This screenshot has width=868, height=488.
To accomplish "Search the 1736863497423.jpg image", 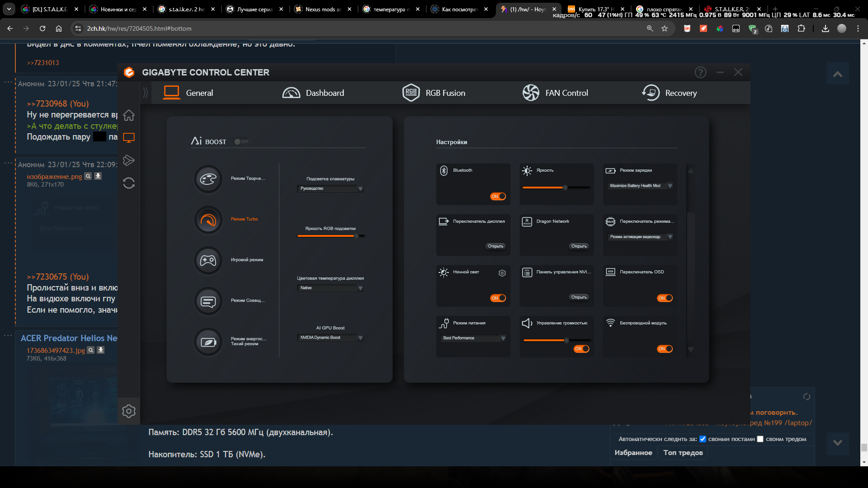I will (91, 350).
